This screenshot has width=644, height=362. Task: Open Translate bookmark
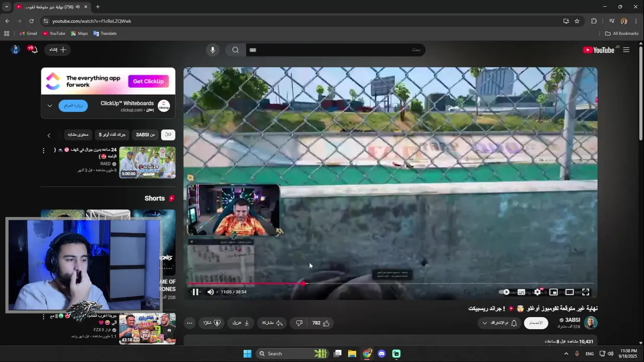click(x=105, y=34)
